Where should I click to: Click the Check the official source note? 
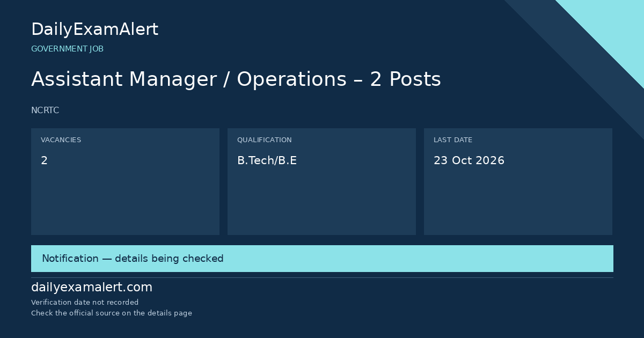[x=112, y=313]
